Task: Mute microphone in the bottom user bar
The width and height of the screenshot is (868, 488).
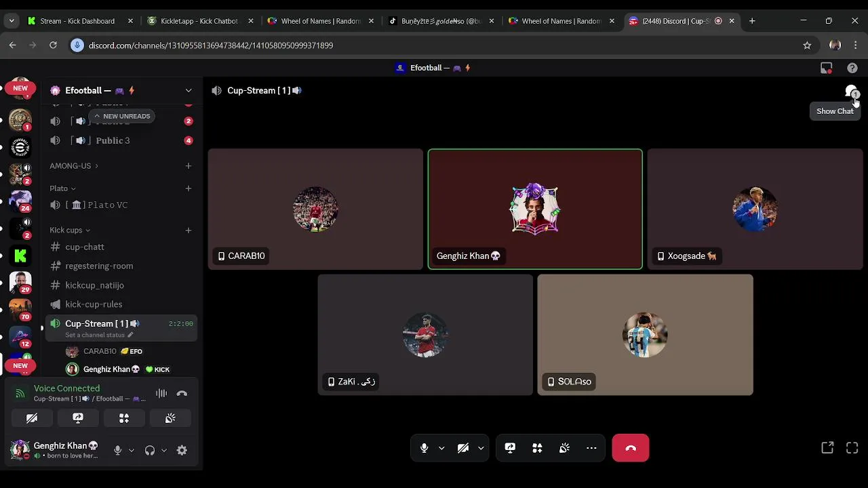Action: click(117, 450)
